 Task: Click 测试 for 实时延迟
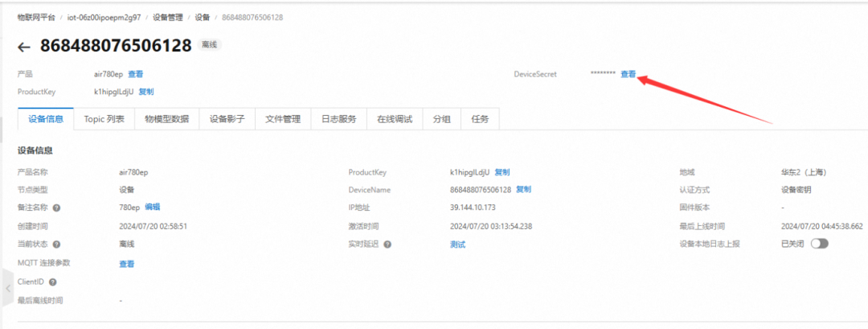[458, 245]
